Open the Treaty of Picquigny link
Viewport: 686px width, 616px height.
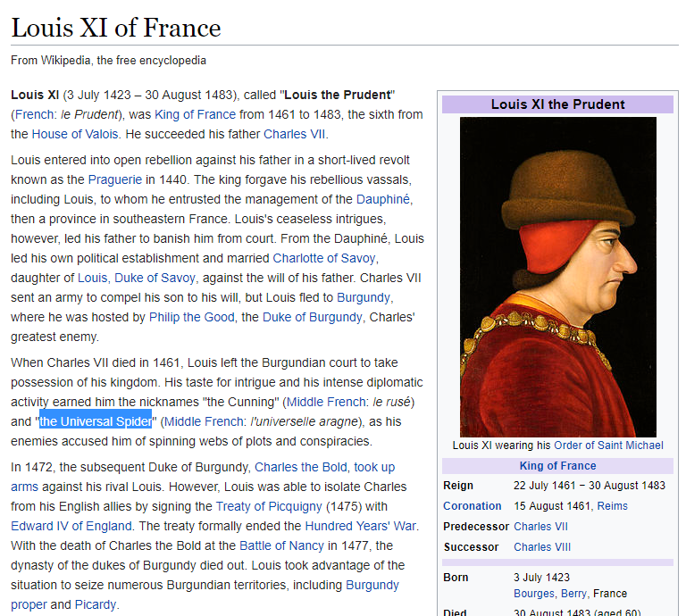coord(269,507)
